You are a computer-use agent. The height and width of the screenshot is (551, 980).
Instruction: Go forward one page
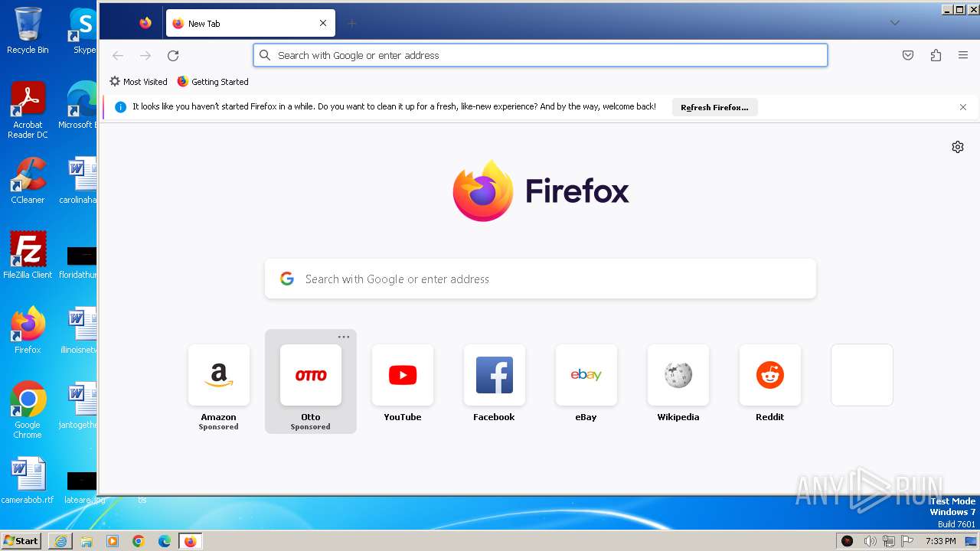[145, 55]
